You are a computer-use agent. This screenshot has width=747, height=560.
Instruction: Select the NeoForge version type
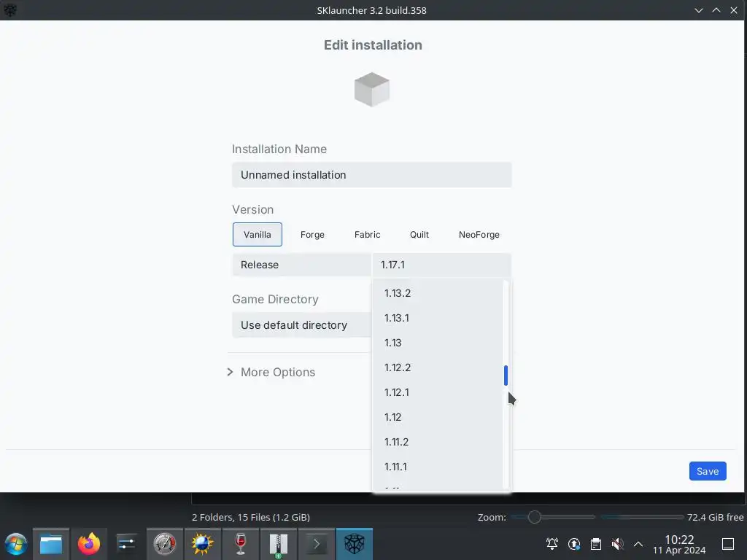pos(479,234)
